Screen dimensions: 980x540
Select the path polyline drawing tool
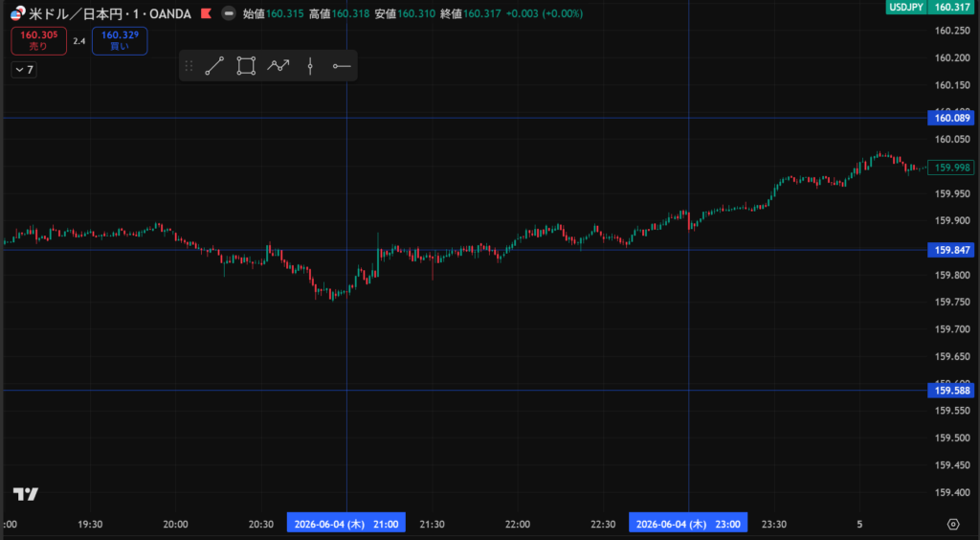[278, 66]
